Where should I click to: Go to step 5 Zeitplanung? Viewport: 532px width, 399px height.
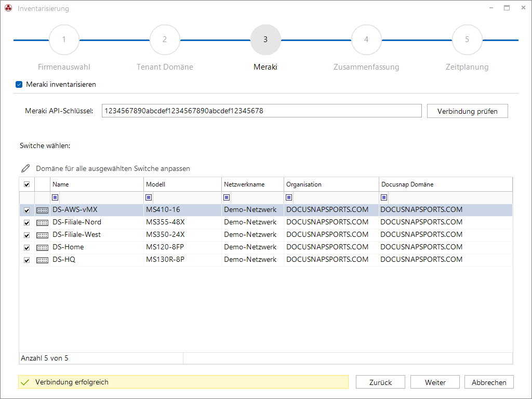coord(467,39)
